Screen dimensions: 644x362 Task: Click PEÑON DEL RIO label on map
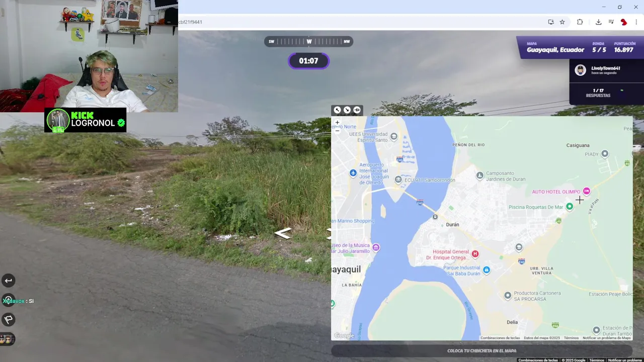[468, 145]
